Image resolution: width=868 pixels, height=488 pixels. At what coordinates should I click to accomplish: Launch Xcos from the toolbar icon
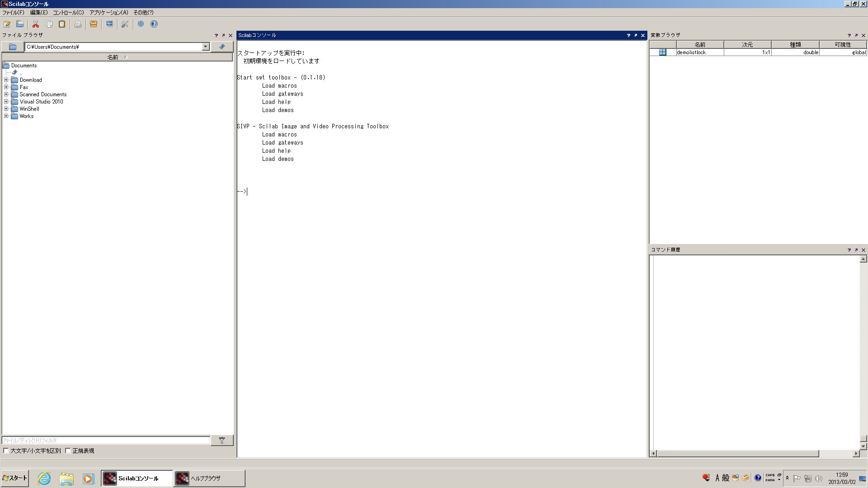[109, 24]
